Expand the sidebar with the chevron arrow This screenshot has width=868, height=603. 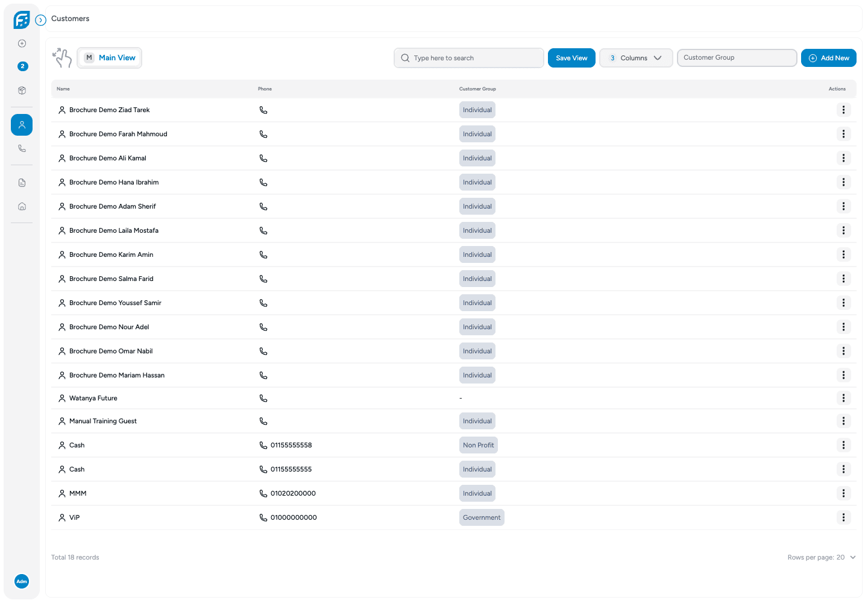tap(41, 20)
